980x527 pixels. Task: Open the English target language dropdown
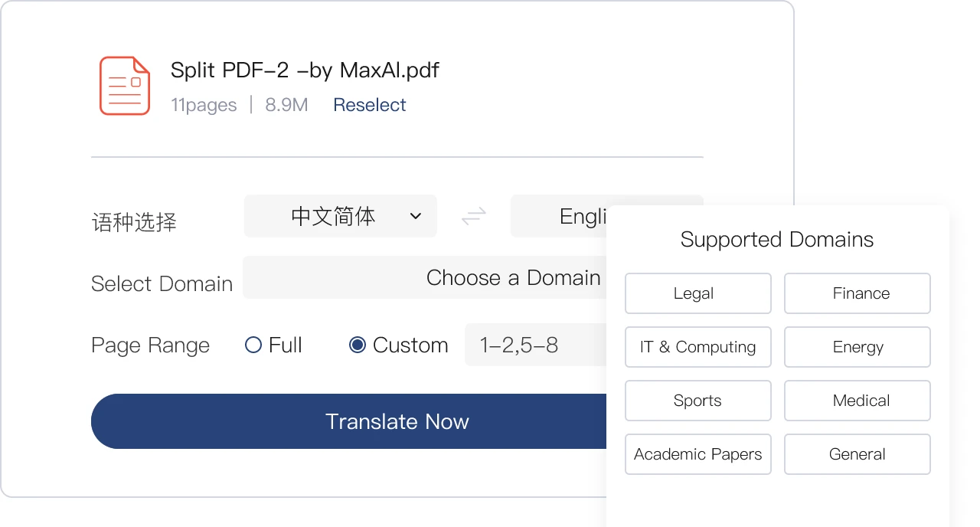click(559, 216)
